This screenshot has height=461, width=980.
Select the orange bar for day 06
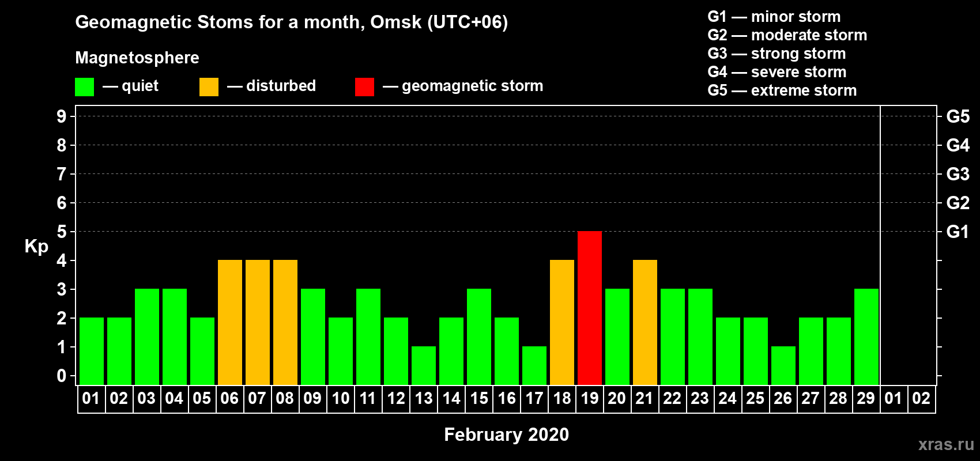point(230,322)
